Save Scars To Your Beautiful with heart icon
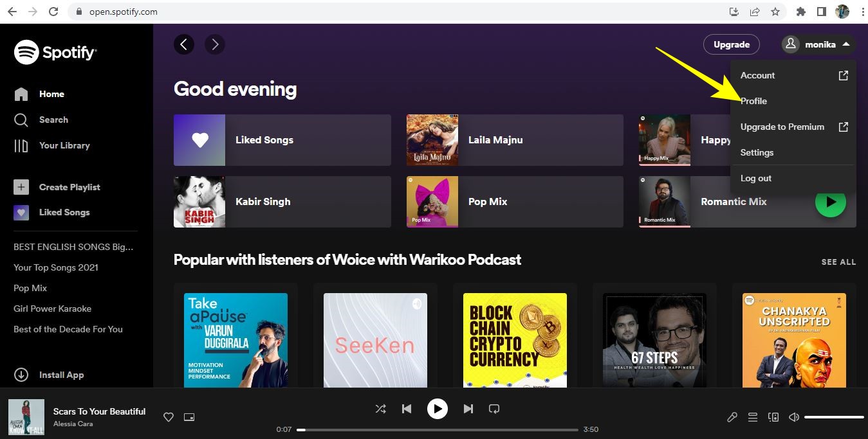 point(168,417)
